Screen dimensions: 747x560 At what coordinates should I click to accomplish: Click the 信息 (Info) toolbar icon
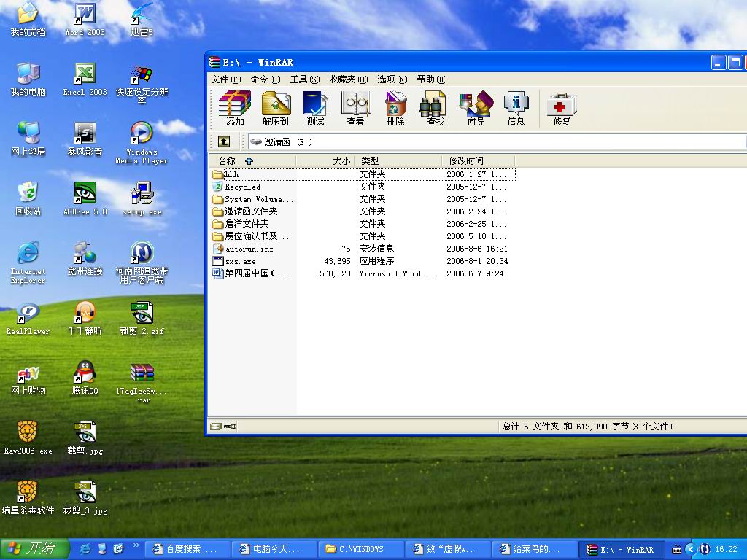(516, 108)
